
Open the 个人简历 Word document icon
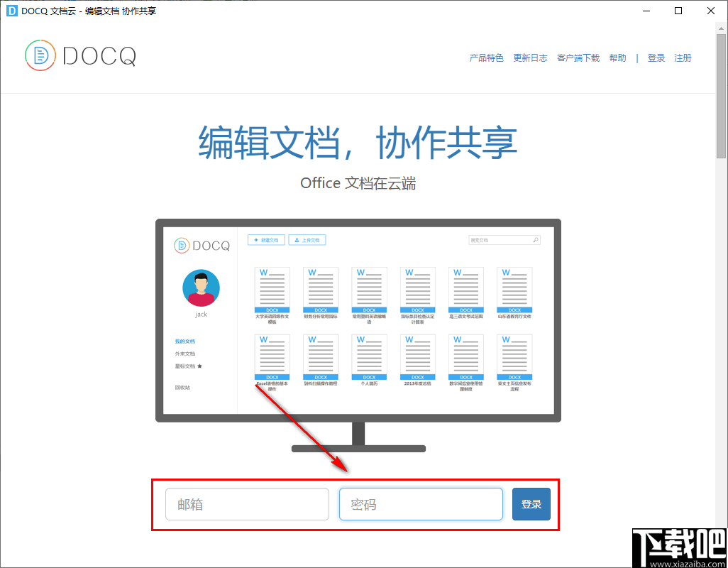[x=369, y=355]
